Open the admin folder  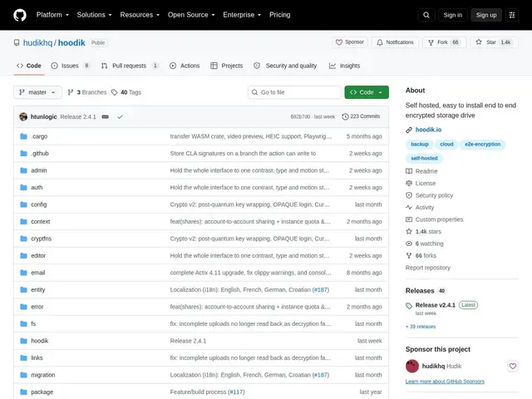coord(39,170)
